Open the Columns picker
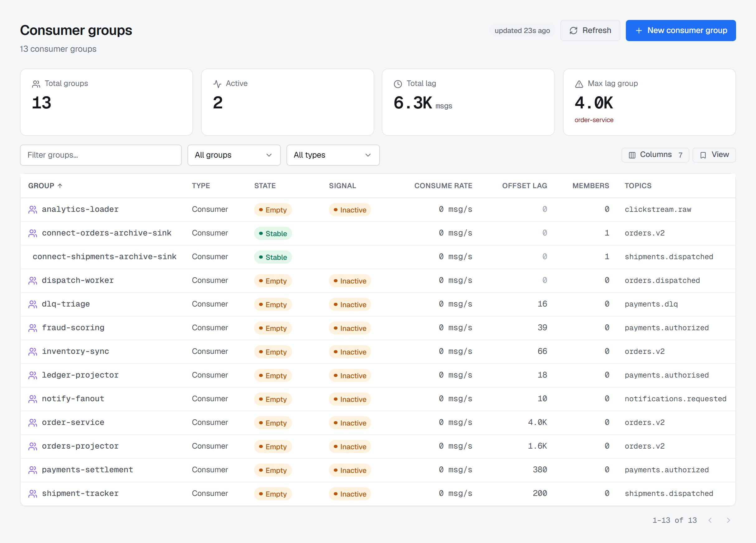This screenshot has height=543, width=756. pos(655,155)
